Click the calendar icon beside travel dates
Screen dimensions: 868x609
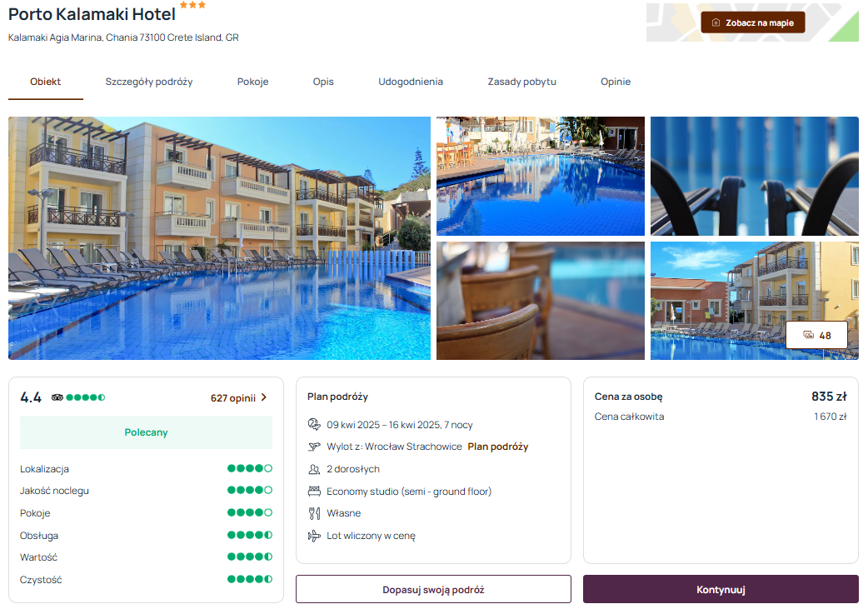click(x=314, y=425)
